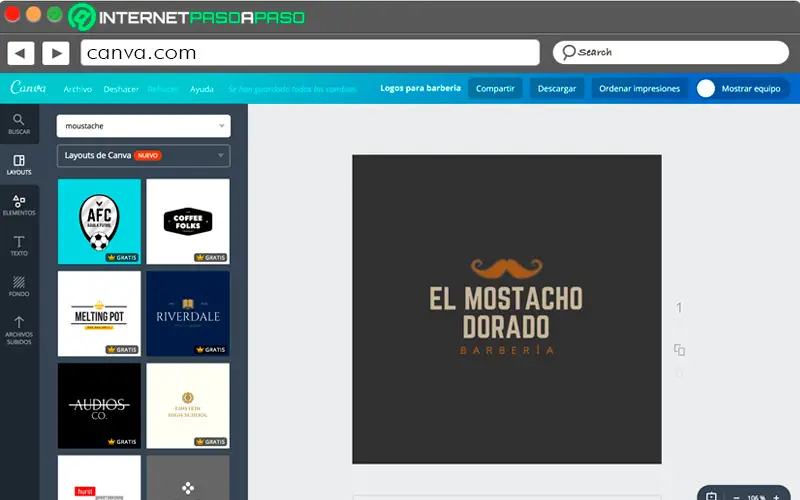
Task: Click the mustache graphic in the logo
Action: 507,268
